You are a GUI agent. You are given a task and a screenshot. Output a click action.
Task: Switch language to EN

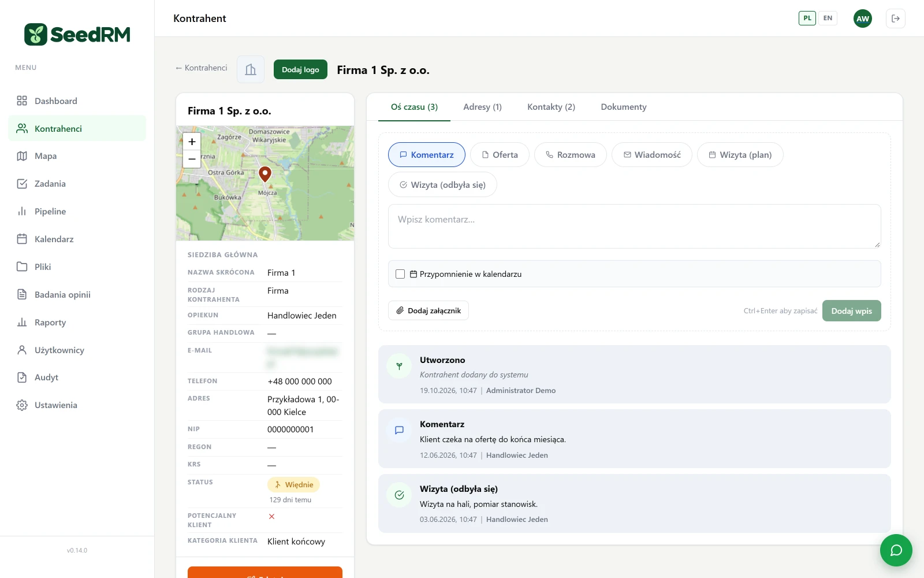tap(828, 18)
